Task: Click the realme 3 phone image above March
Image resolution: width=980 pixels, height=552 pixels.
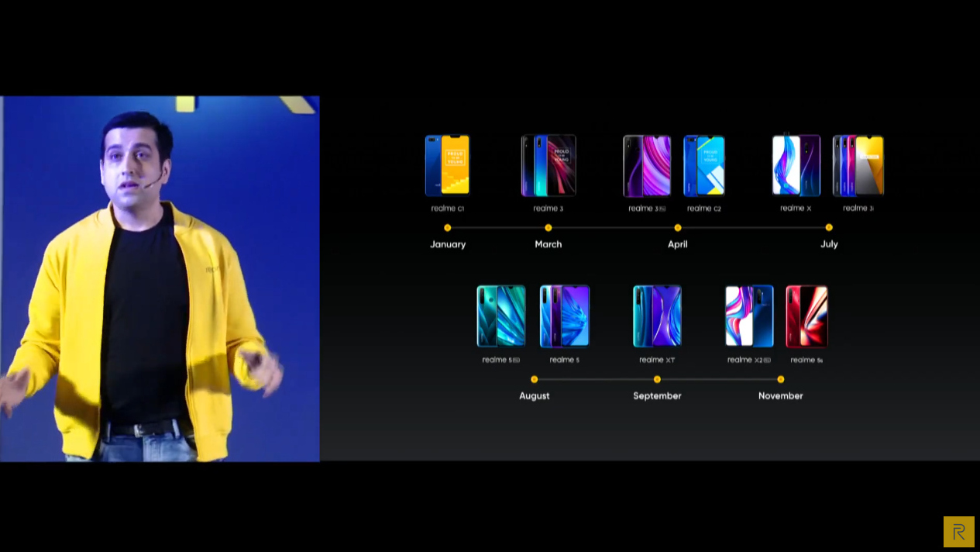Action: 548,166
